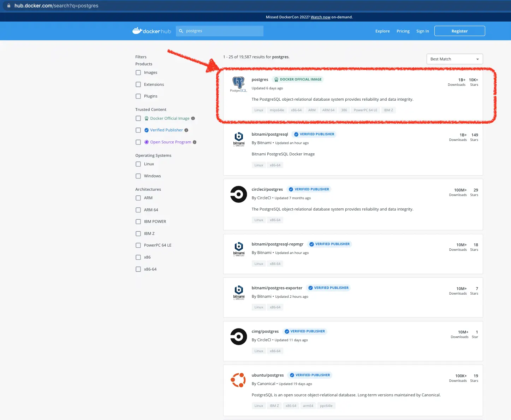Check the Extensions filter checkbox
Viewport: 511px width, 420px height.
(138, 84)
